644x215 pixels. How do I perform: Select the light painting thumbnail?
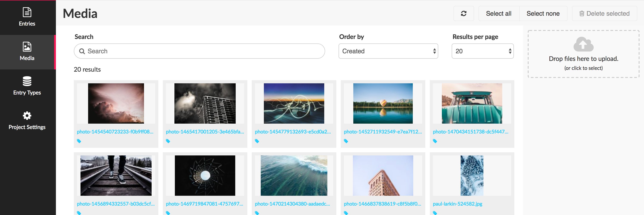pyautogui.click(x=294, y=103)
